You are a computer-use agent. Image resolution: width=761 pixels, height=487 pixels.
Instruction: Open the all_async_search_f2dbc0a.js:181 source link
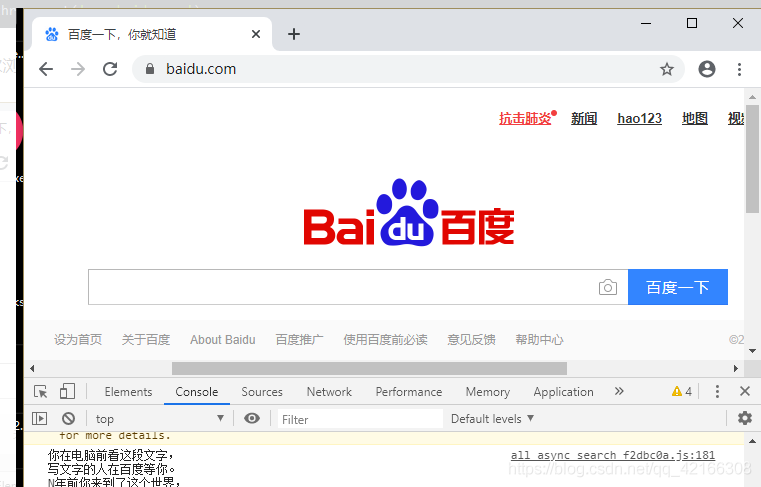[612, 455]
